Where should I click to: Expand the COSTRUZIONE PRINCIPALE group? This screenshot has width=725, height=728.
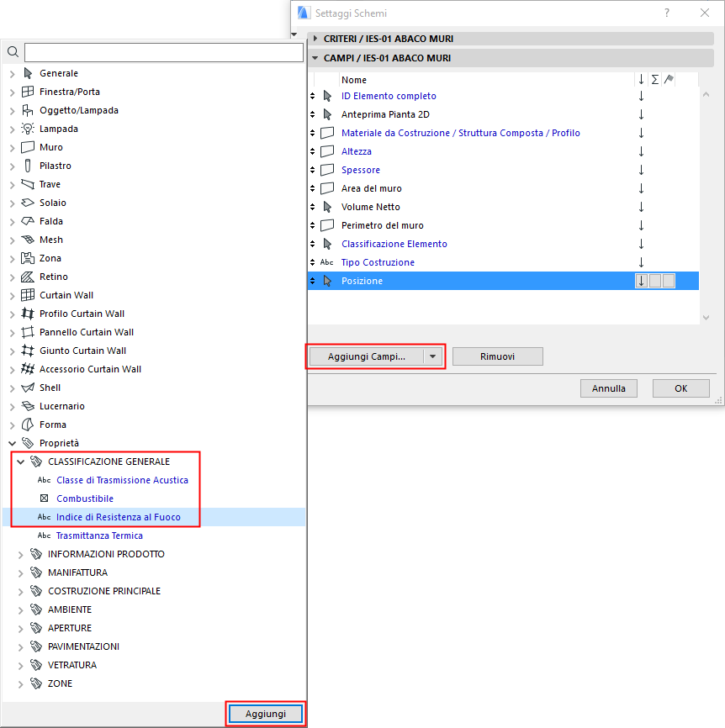(20, 592)
